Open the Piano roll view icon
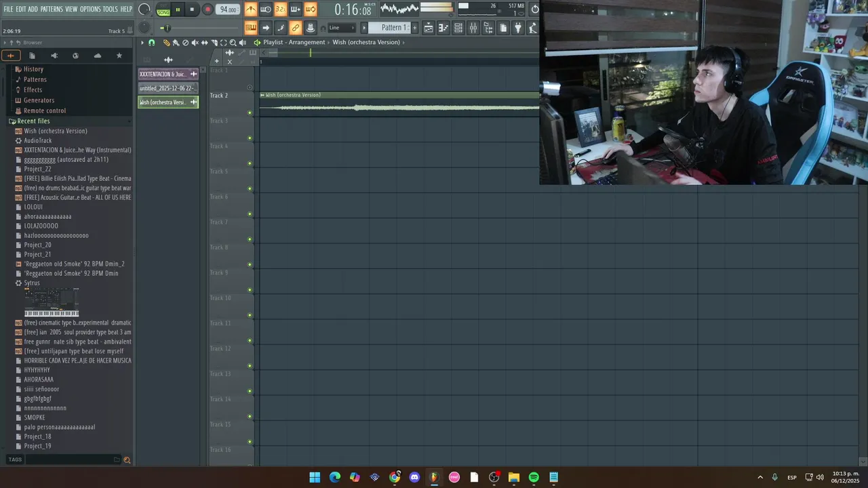Viewport: 868px width, 488px height. [x=443, y=28]
